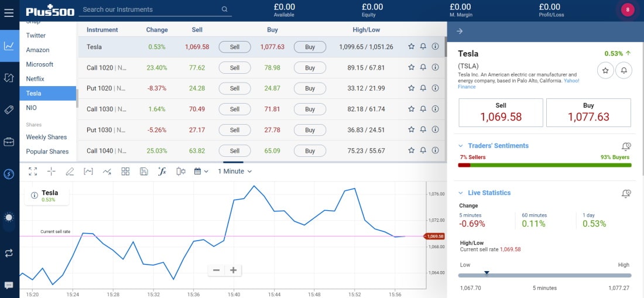This screenshot has height=298, width=644.
Task: Click the search instruments field
Action: click(x=155, y=9)
